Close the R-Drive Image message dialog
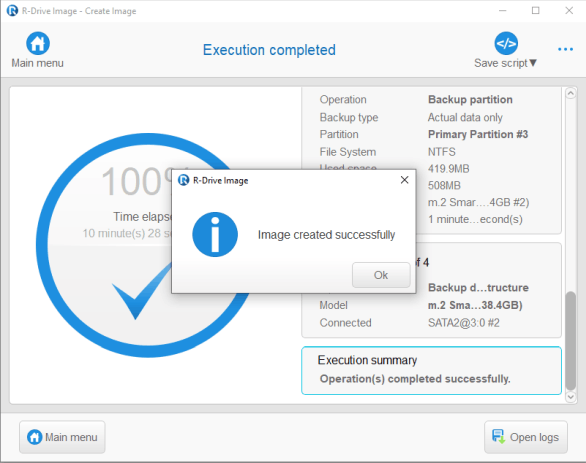 [404, 180]
